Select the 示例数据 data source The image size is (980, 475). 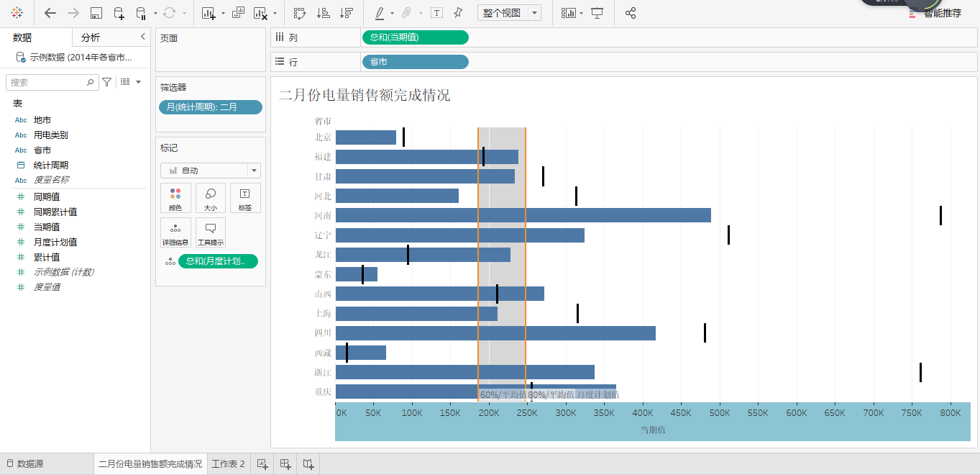75,57
